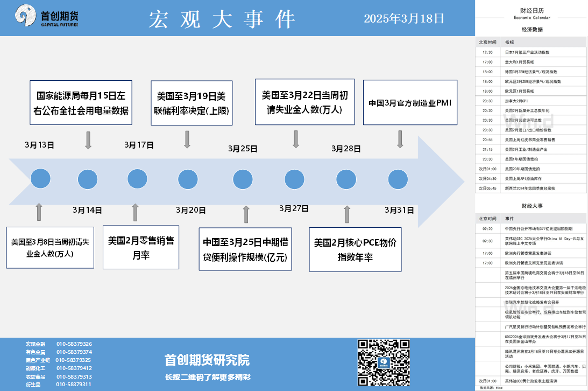The image size is (588, 391).
Task: Select row 美国1年期国债竞拍
Action: pyautogui.click(x=531, y=159)
